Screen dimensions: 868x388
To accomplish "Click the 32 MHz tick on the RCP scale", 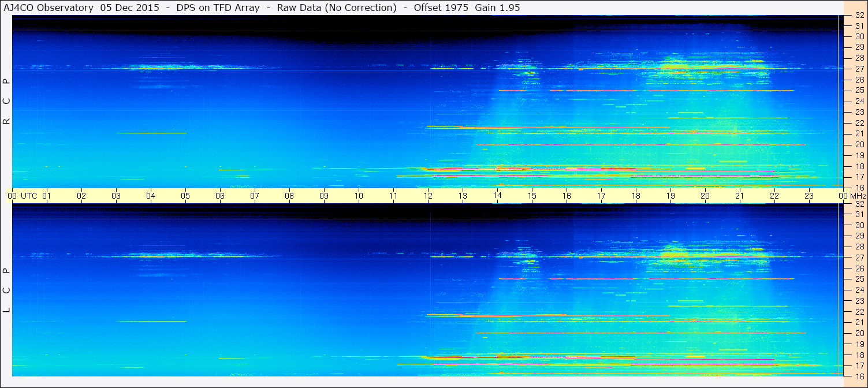I will point(859,16).
